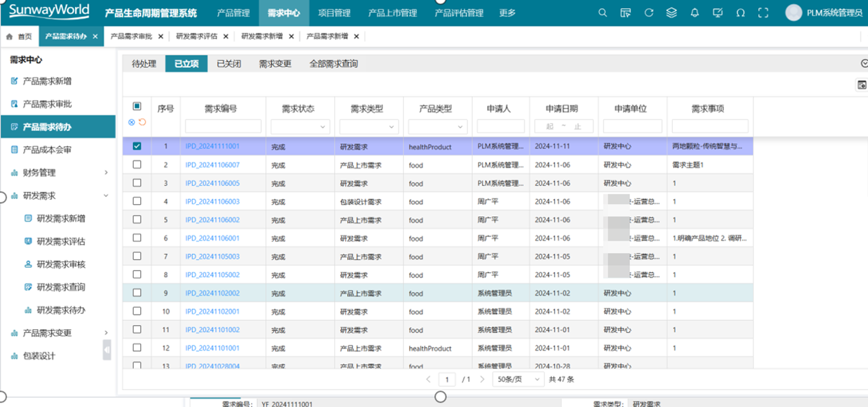Image resolution: width=868 pixels, height=407 pixels.
Task: Click the layers stack icon in header
Action: (x=671, y=13)
